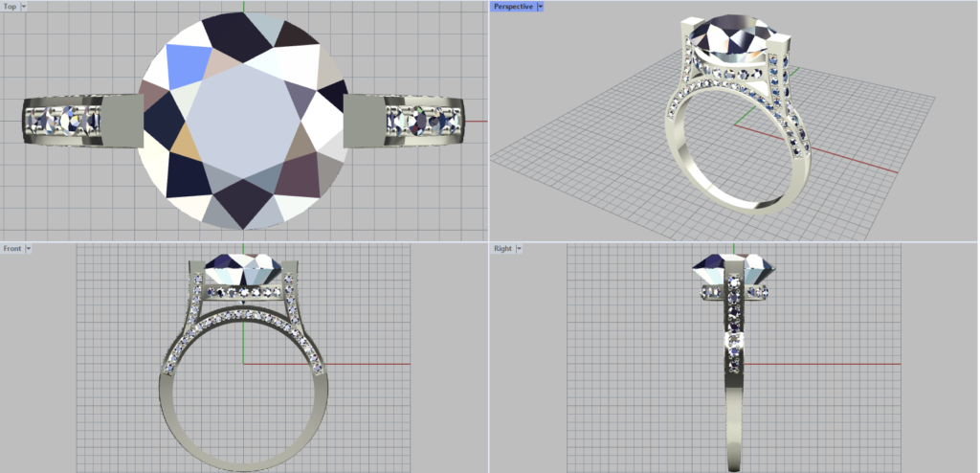The height and width of the screenshot is (473, 980).
Task: Click the Front viewport title label
Action: [12, 248]
